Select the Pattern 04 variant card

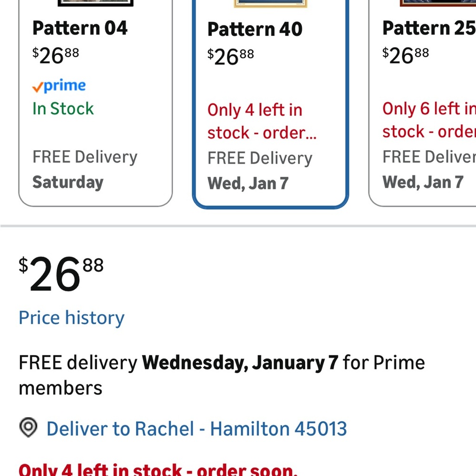pos(95,103)
